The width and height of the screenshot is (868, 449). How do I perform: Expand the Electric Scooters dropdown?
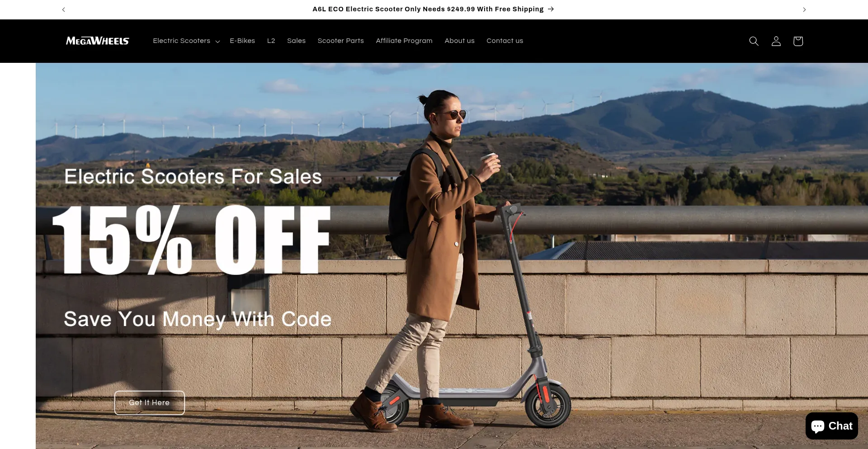186,41
